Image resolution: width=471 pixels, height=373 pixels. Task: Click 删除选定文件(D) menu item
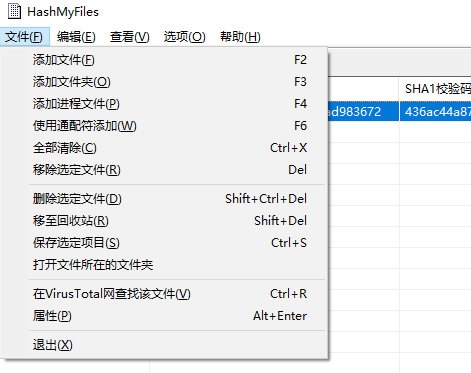[165, 199]
